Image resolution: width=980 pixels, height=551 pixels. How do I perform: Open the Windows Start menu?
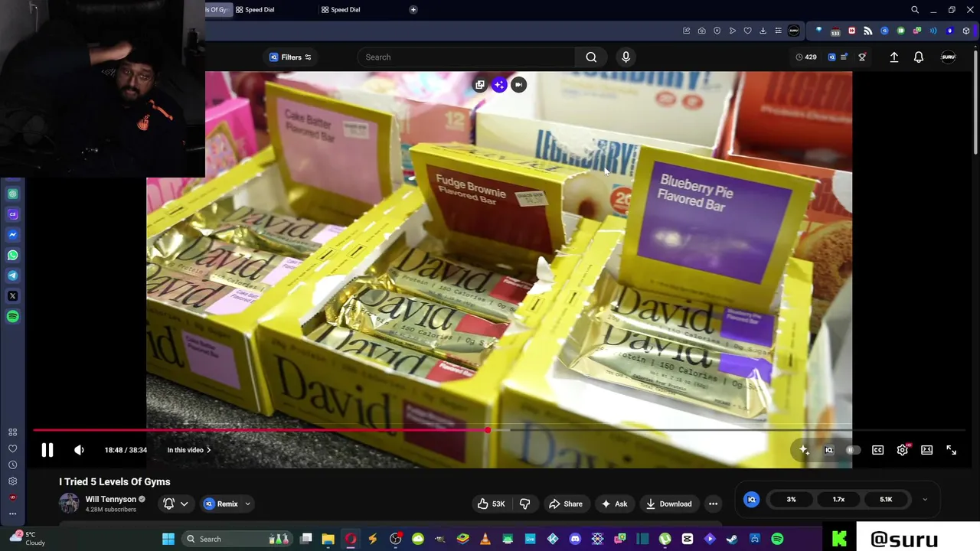pyautogui.click(x=168, y=539)
